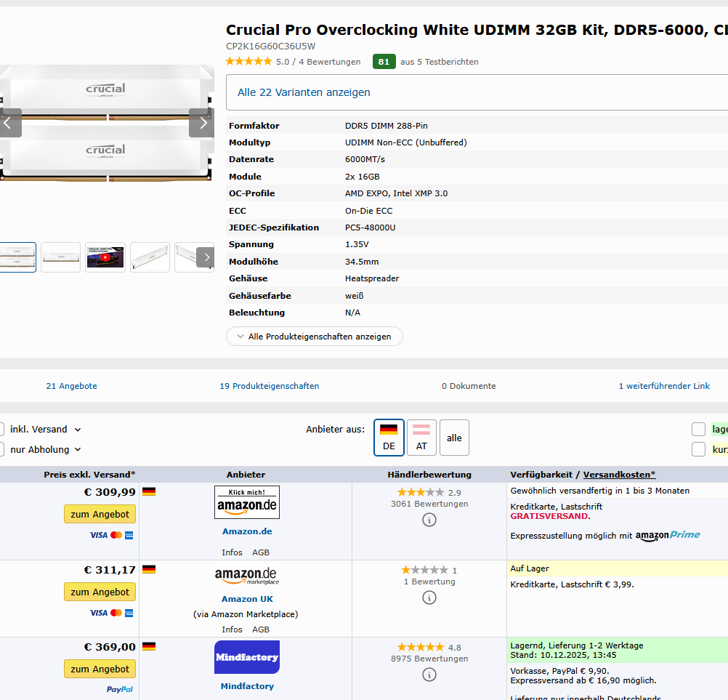This screenshot has height=700, width=728.
Task: Click 'zum Angebot' for € 369,00
Action: click(x=100, y=669)
